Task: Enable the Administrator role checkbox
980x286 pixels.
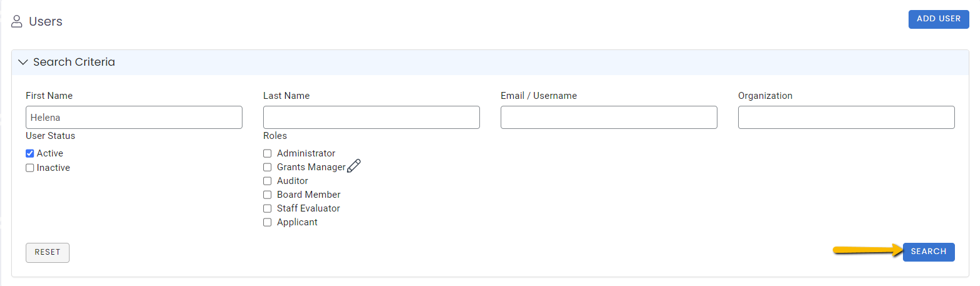Action: coord(268,153)
